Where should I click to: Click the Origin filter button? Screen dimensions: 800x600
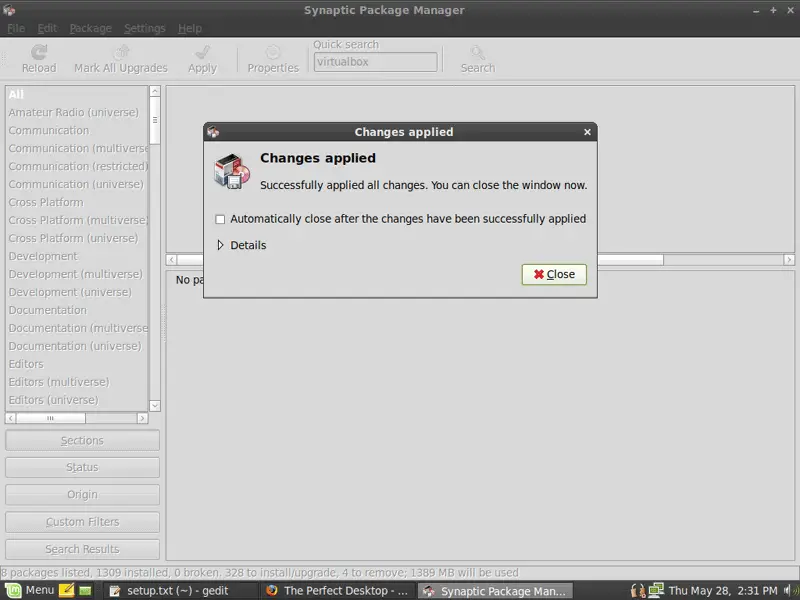coord(82,494)
